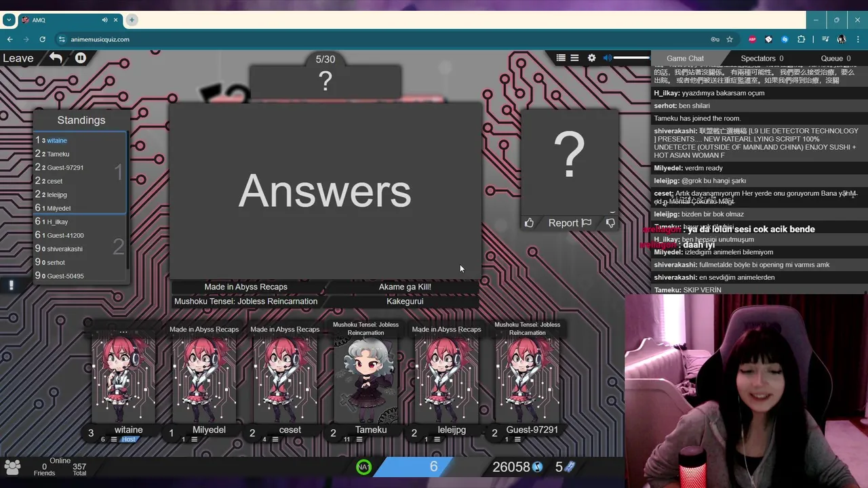Viewport: 868px width, 488px height.
Task: Open the song list icon with bullets
Action: tap(561, 58)
